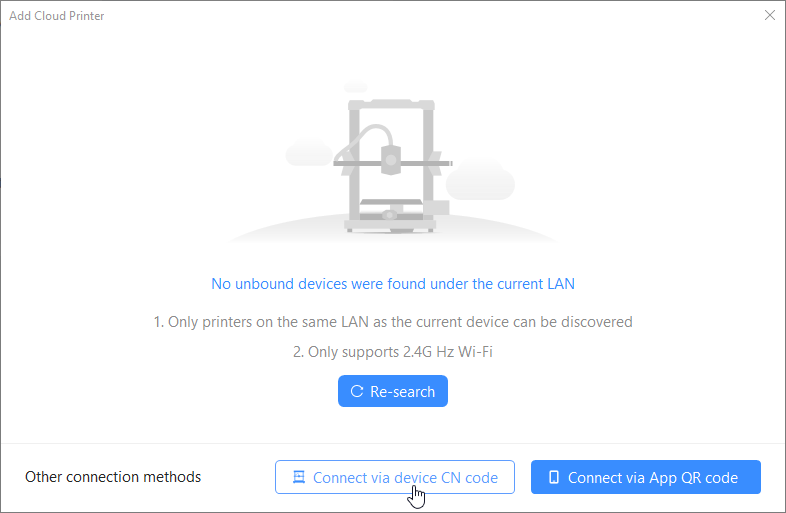The image size is (786, 513).
Task: Close the Add Cloud Printer dialog
Action: tap(769, 15)
